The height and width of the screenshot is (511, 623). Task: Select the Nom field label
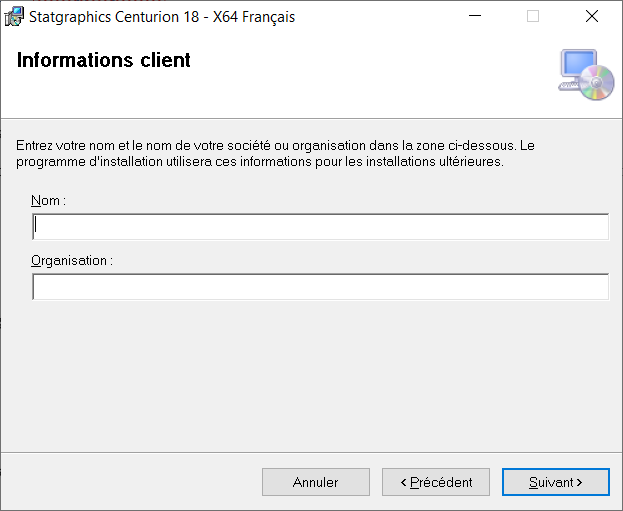coord(48,201)
